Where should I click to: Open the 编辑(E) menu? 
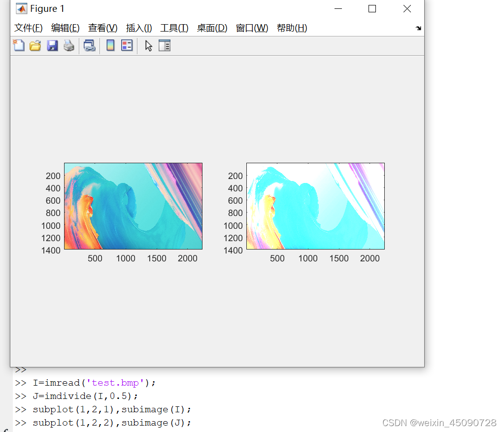tap(65, 28)
